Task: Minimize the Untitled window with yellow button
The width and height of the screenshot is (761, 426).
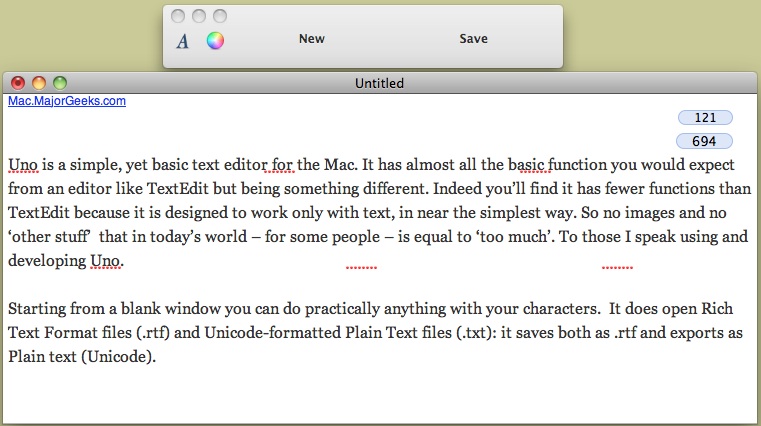Action: click(x=39, y=83)
